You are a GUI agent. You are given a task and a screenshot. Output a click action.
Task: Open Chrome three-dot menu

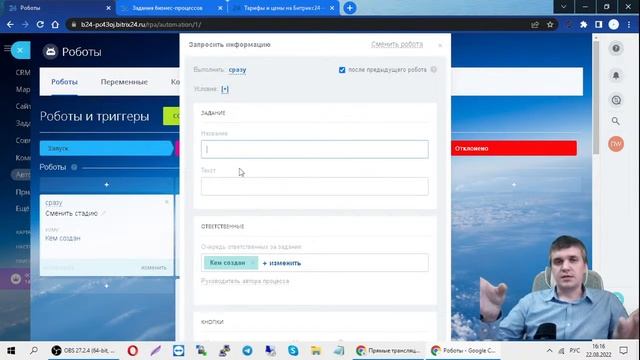coord(629,24)
